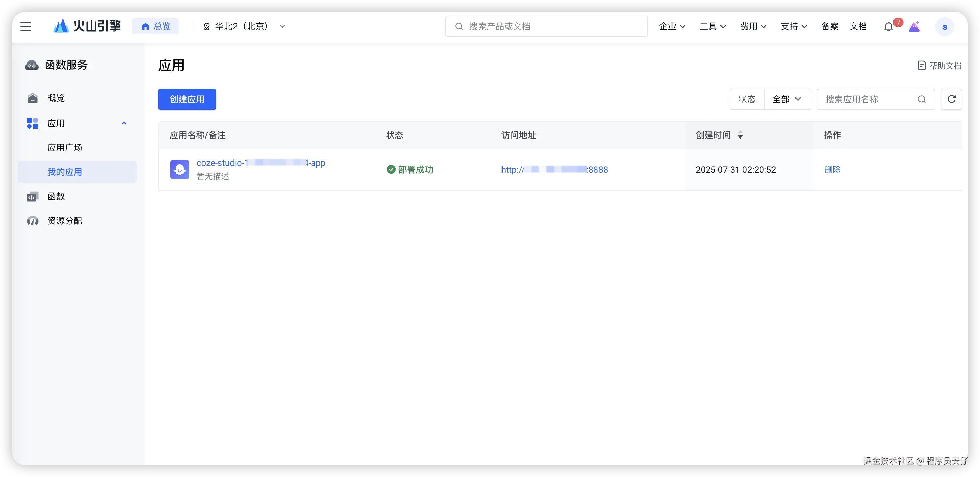Click the 搜索产品或文档 search field
This screenshot has width=980, height=477.
coord(546,26)
